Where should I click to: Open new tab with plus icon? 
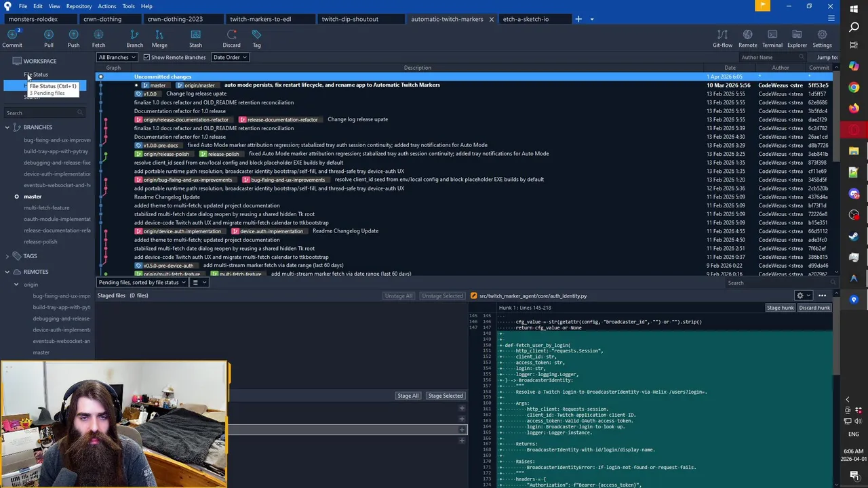[578, 19]
